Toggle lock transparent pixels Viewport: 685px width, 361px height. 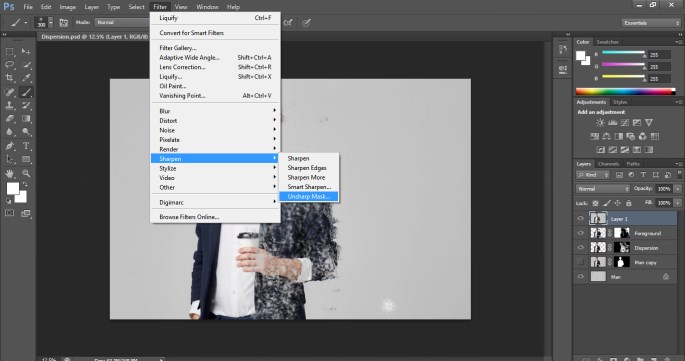pyautogui.click(x=595, y=203)
